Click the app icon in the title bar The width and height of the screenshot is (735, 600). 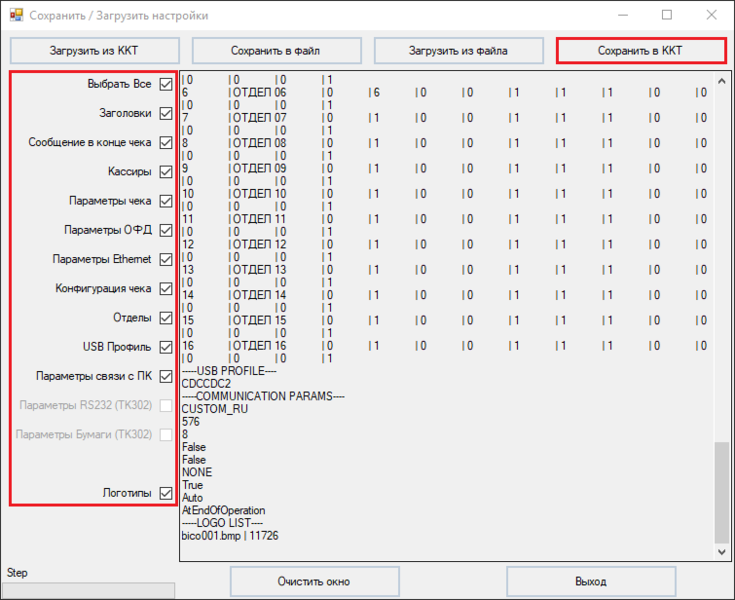pyautogui.click(x=15, y=15)
